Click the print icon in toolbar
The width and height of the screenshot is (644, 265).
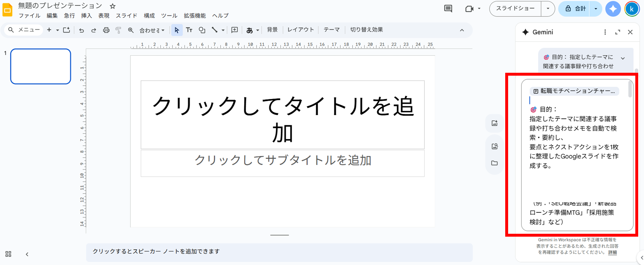106,30
